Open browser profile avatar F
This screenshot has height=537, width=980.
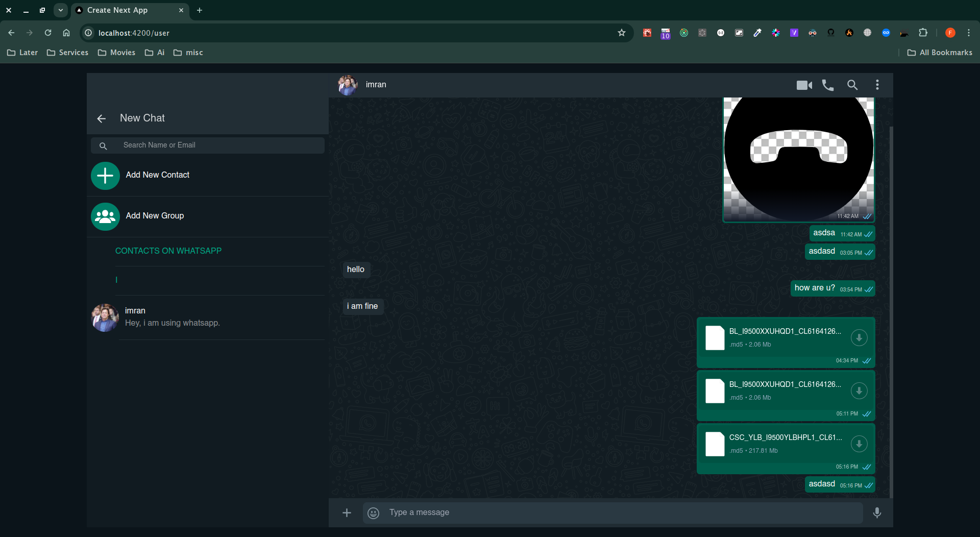coord(950,33)
